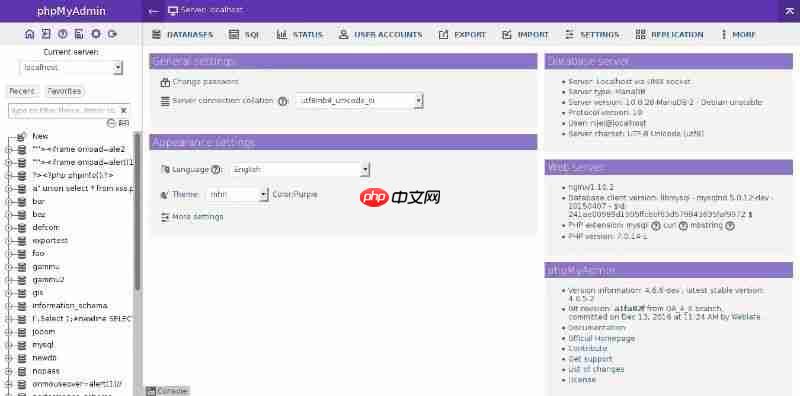800x396 pixels.
Task: Click the navigation panel settings gear icon
Action: coord(95,34)
